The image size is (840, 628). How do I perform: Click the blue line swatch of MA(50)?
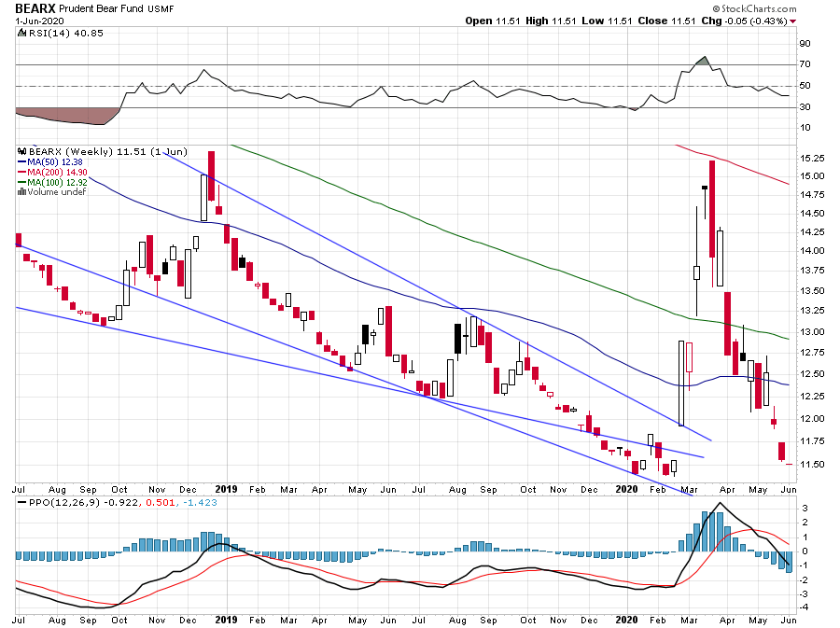click(22, 161)
